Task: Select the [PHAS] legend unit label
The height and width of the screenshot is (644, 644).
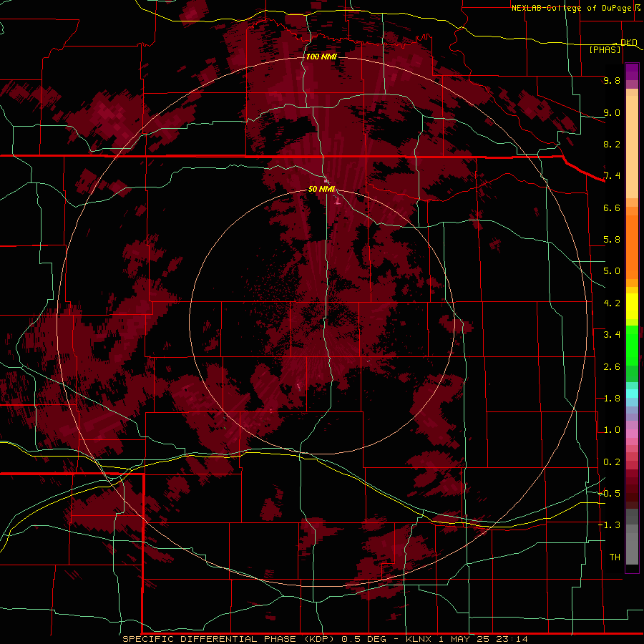Action: pos(605,49)
